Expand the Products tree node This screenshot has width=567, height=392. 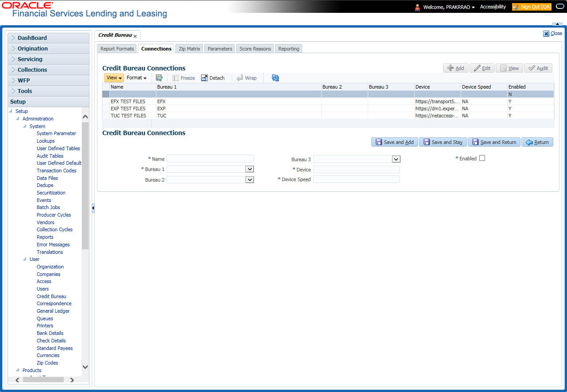(x=18, y=370)
